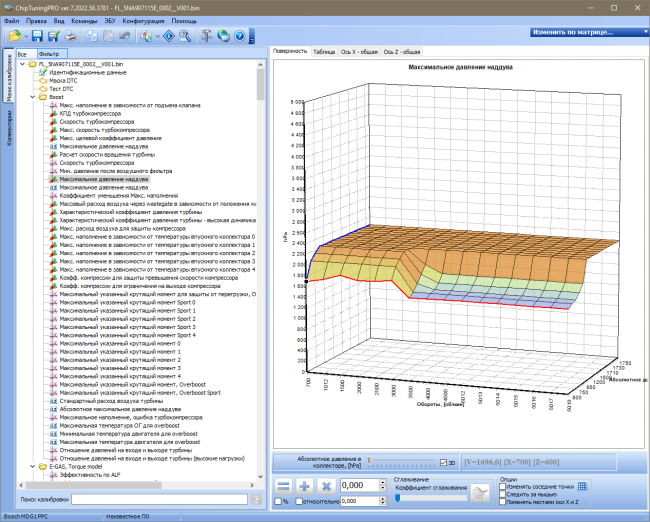
Task: Click the compare files toolbar icon
Action: pyautogui.click(x=146, y=36)
